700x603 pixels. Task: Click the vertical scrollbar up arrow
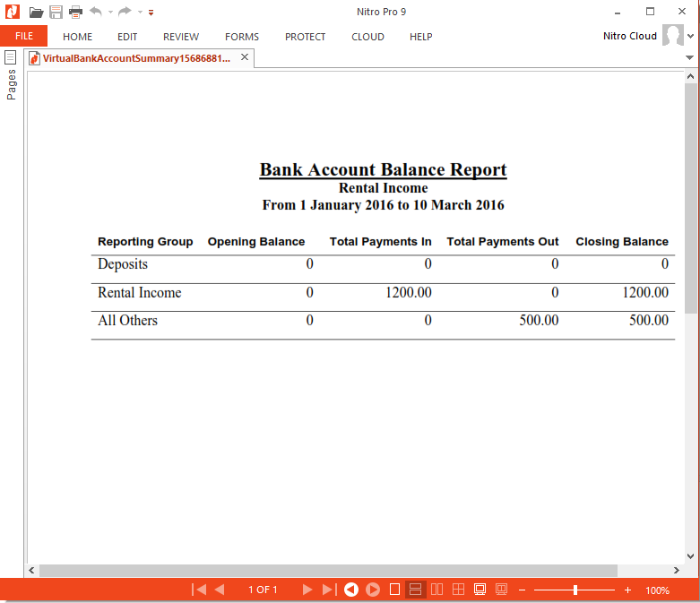[691, 76]
